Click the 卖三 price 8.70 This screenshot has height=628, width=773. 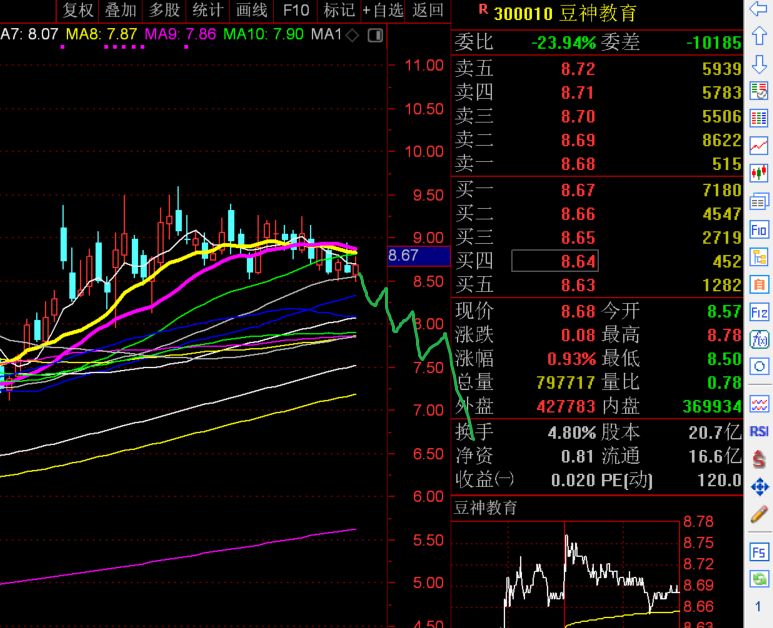click(578, 116)
